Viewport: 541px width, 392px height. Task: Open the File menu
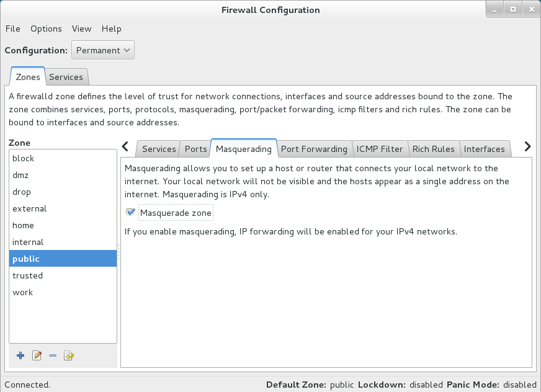point(12,29)
